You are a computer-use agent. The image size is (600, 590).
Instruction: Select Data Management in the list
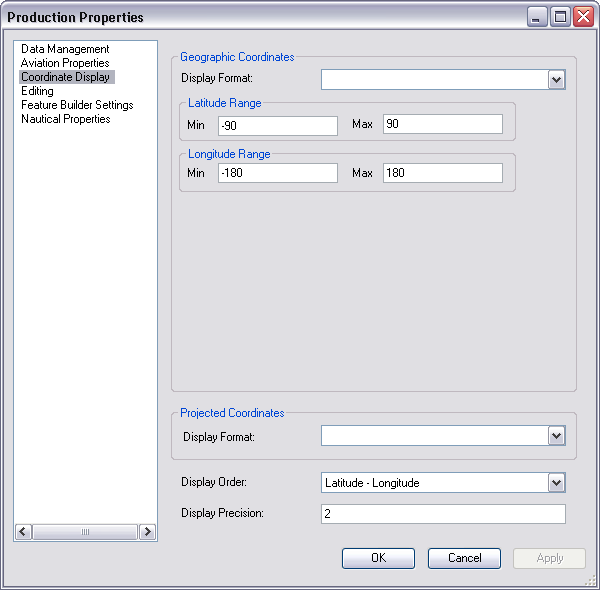coord(65,49)
